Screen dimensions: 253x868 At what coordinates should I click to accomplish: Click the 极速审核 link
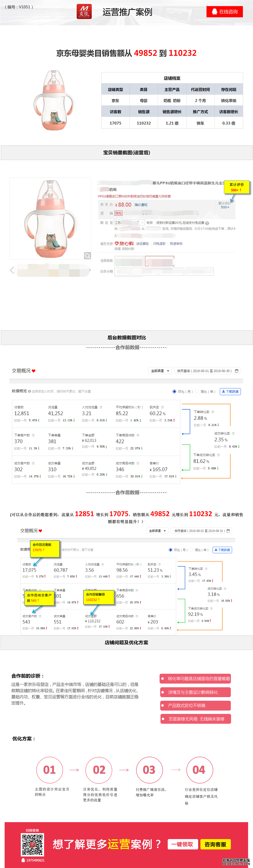pos(176,244)
